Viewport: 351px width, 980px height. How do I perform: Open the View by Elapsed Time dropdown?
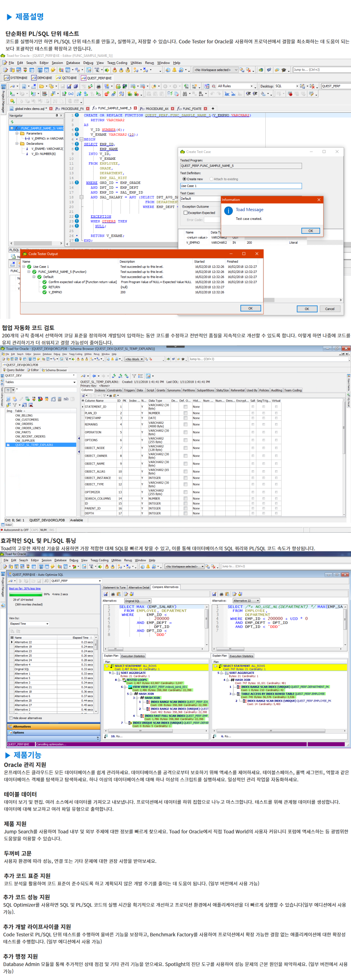click(47, 624)
